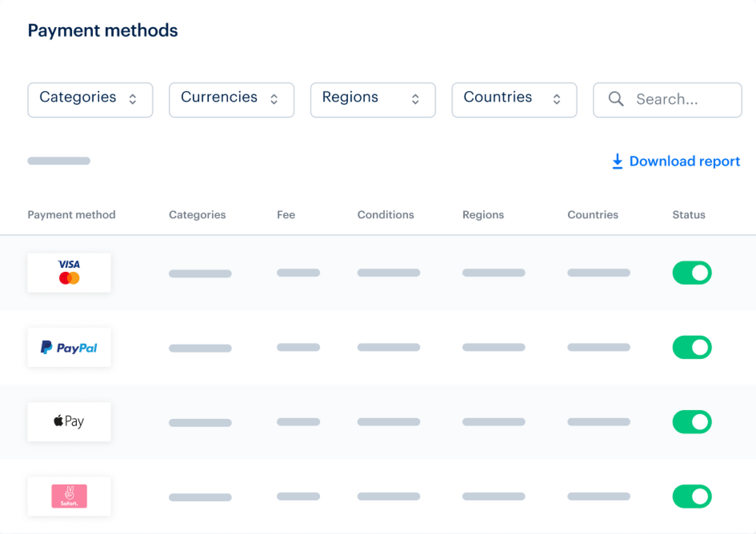Select the PayPal payment method logo
Viewport: 756px width, 534px height.
69,347
